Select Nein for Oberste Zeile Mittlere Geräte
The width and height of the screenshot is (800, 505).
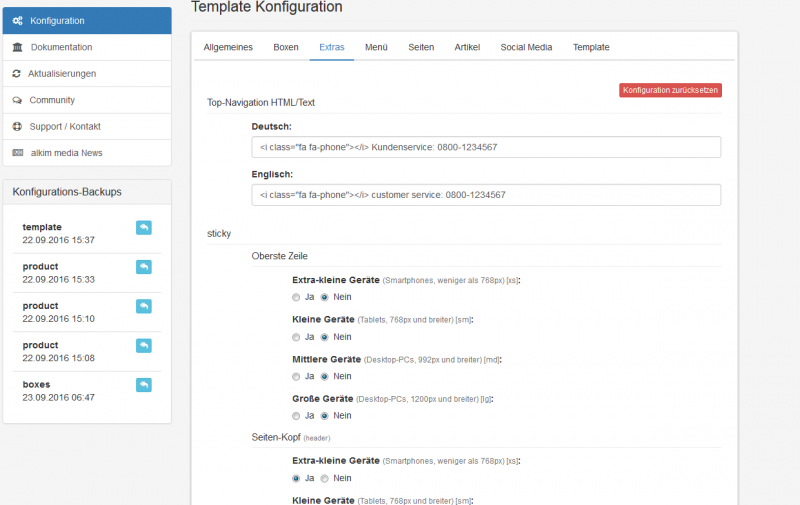[x=324, y=376]
